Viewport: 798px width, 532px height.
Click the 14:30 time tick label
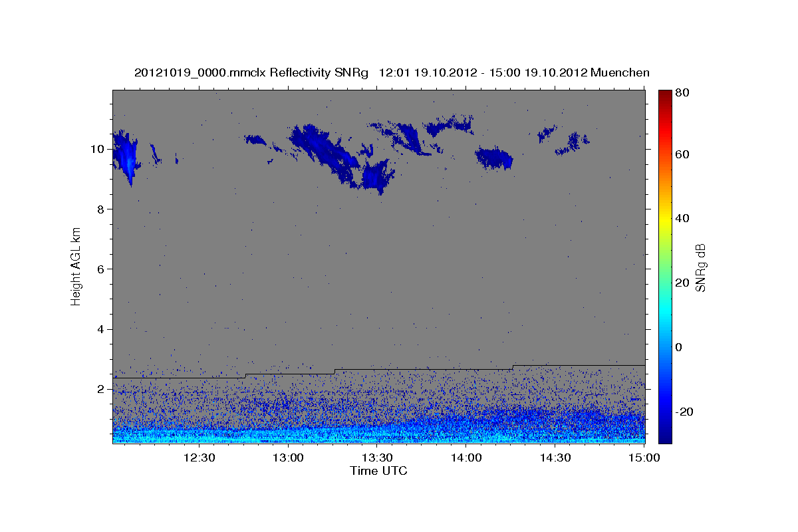point(555,458)
